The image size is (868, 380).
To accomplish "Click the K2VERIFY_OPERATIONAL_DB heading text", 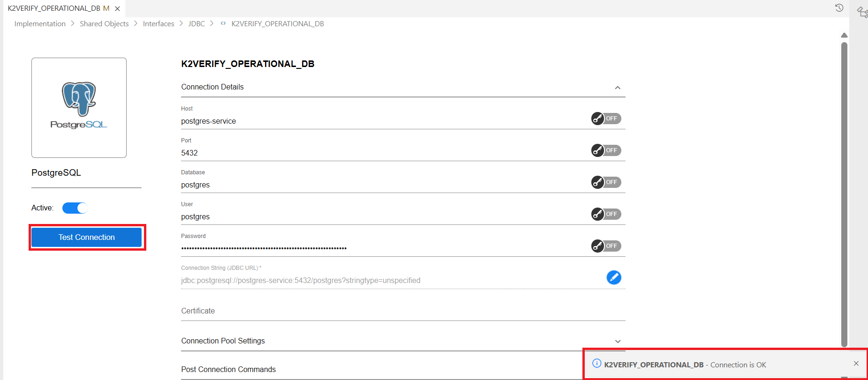I will tap(248, 64).
